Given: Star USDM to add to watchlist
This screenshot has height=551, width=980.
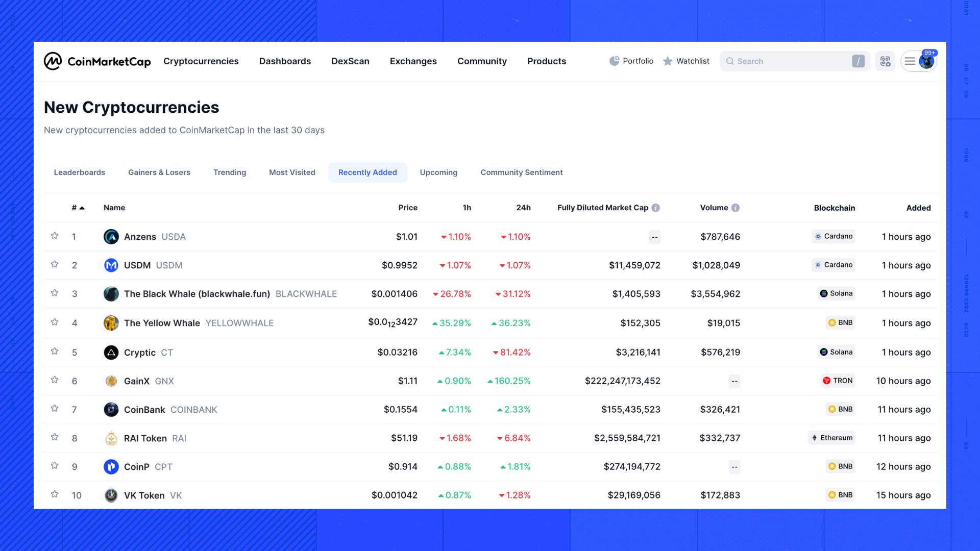Looking at the screenshot, I should tap(55, 264).
